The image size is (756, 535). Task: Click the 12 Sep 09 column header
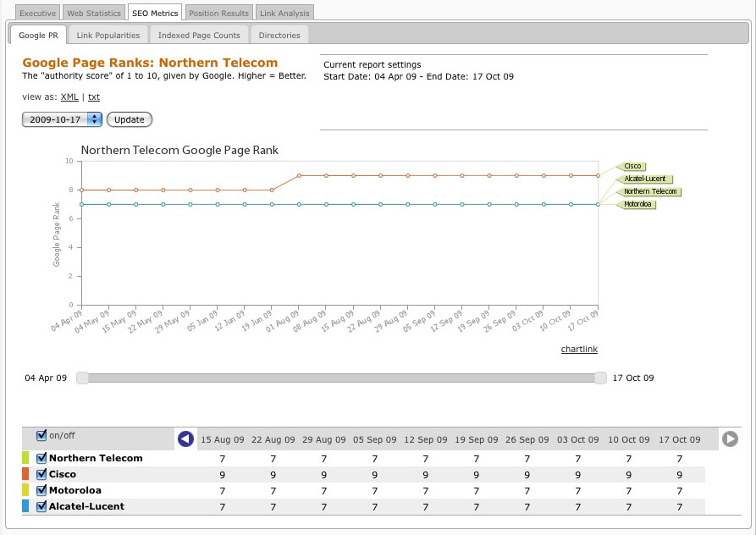point(426,439)
